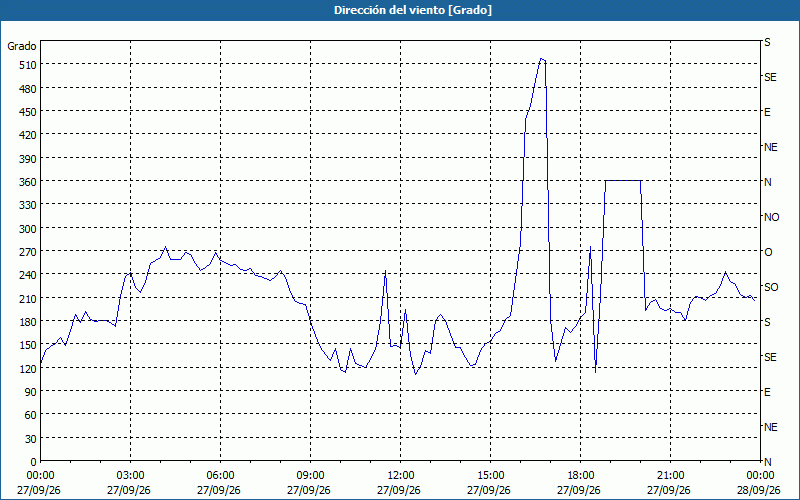Click the "30" y-axis value

tap(31, 439)
